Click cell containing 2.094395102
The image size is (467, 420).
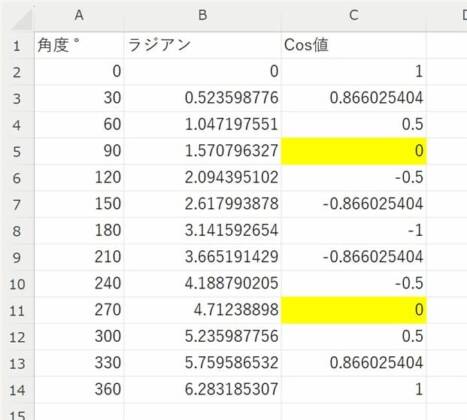click(x=202, y=178)
